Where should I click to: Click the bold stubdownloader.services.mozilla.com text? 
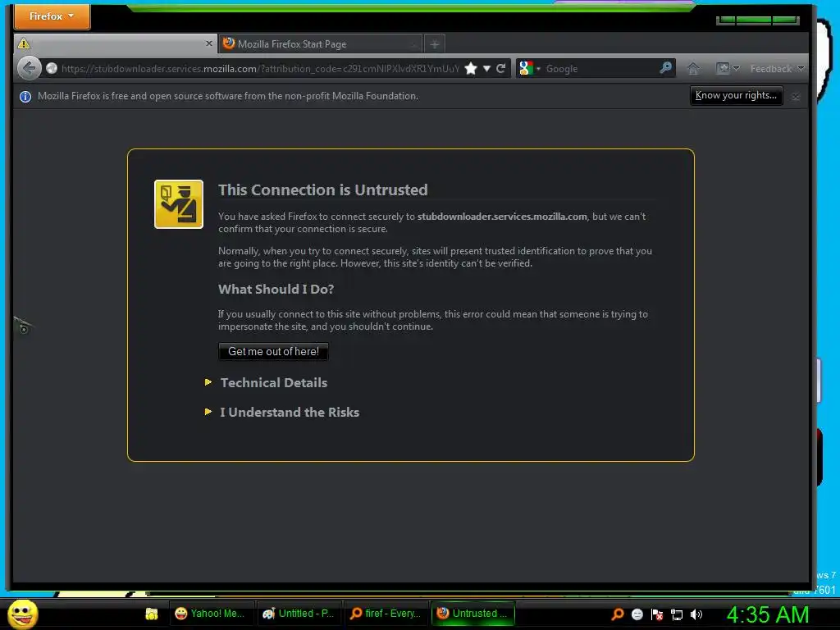coord(502,217)
